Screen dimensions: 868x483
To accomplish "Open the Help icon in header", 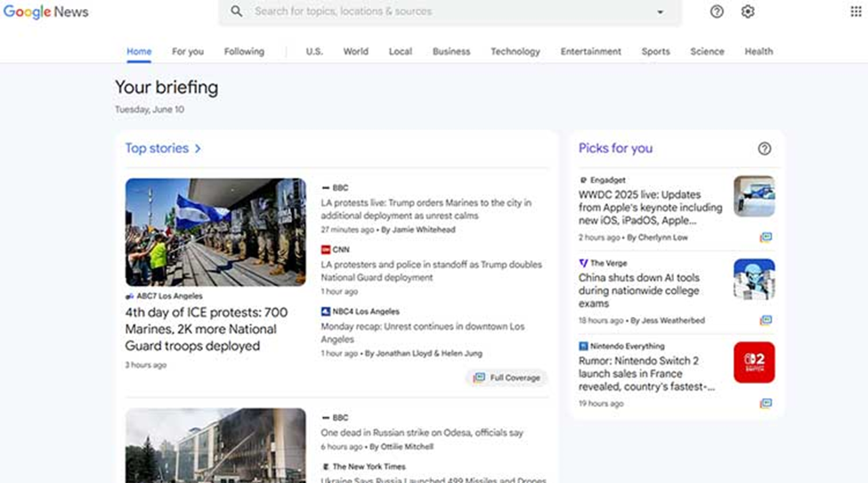I will [717, 12].
